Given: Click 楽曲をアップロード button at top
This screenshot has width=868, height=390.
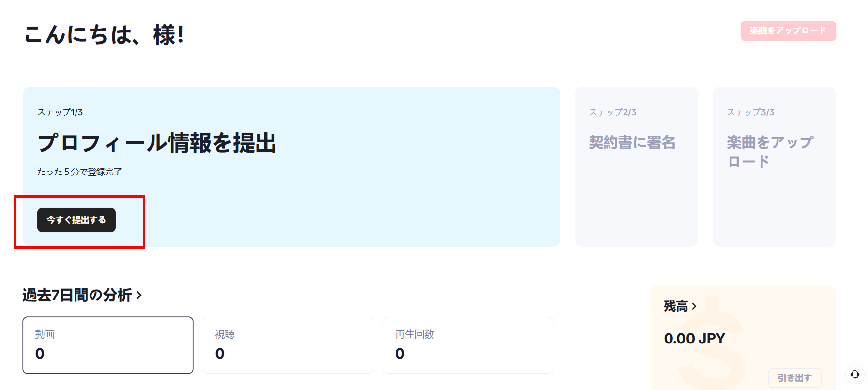Looking at the screenshot, I should click(788, 31).
